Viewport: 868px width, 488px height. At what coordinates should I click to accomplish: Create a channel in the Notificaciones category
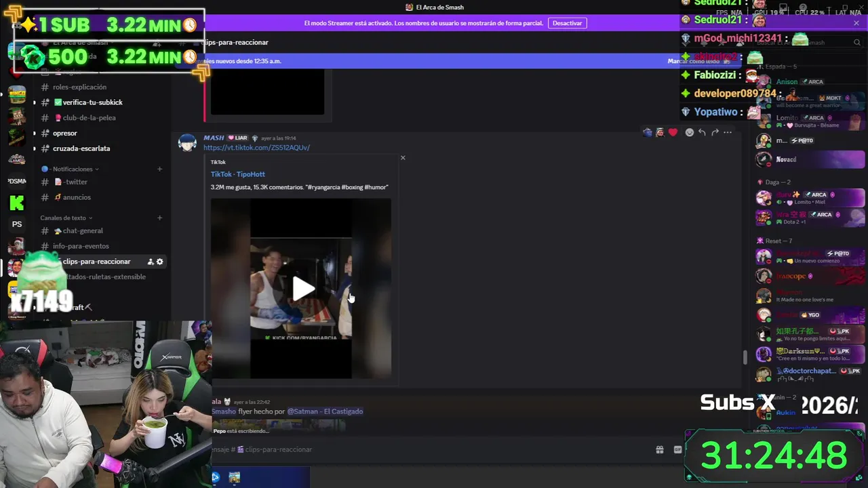(x=160, y=169)
